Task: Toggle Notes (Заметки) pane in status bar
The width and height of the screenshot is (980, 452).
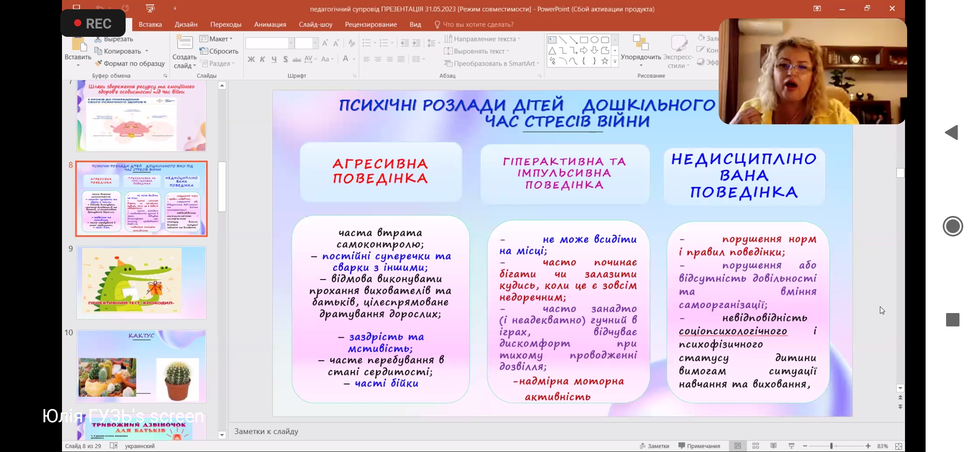Action: [654, 446]
